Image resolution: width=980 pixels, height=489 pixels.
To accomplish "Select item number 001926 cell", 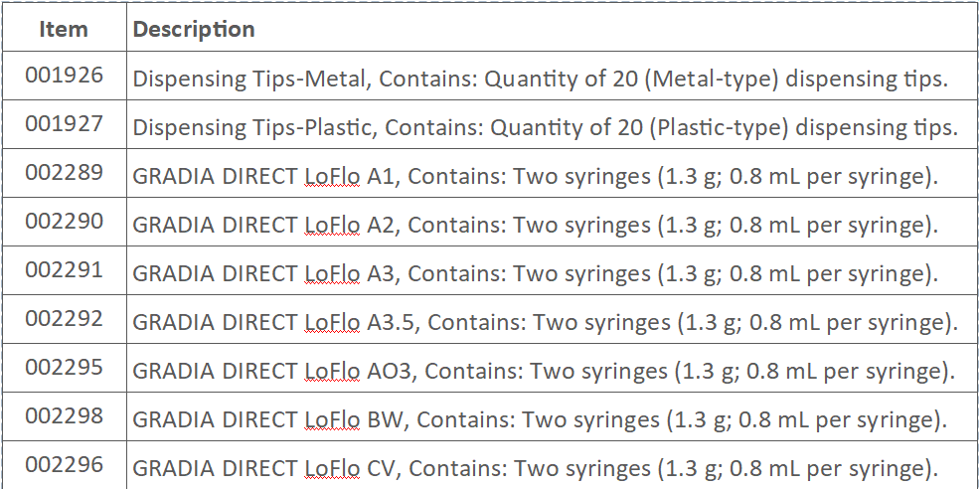I will coord(64,77).
